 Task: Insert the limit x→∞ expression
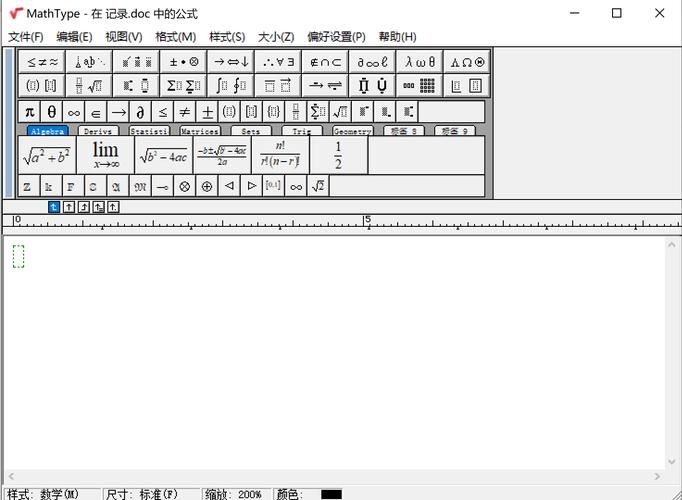click(x=105, y=156)
